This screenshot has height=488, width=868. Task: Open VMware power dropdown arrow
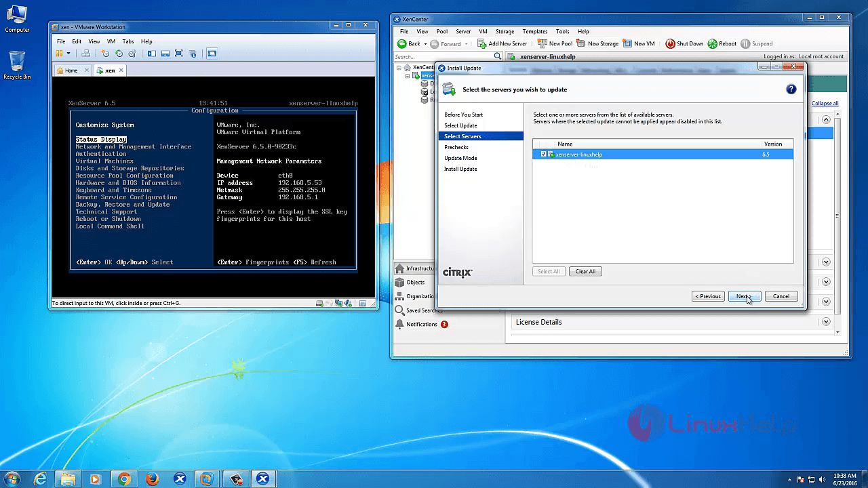pyautogui.click(x=68, y=54)
